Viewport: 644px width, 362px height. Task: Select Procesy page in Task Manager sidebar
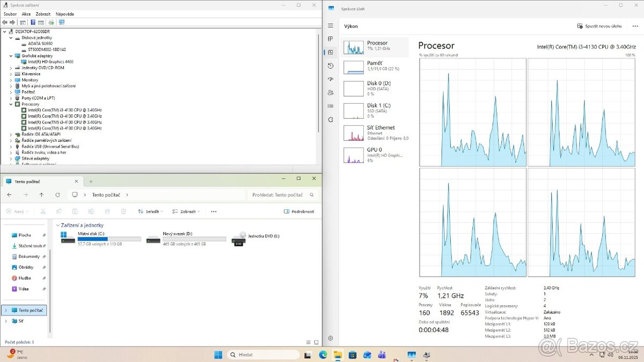(x=331, y=39)
